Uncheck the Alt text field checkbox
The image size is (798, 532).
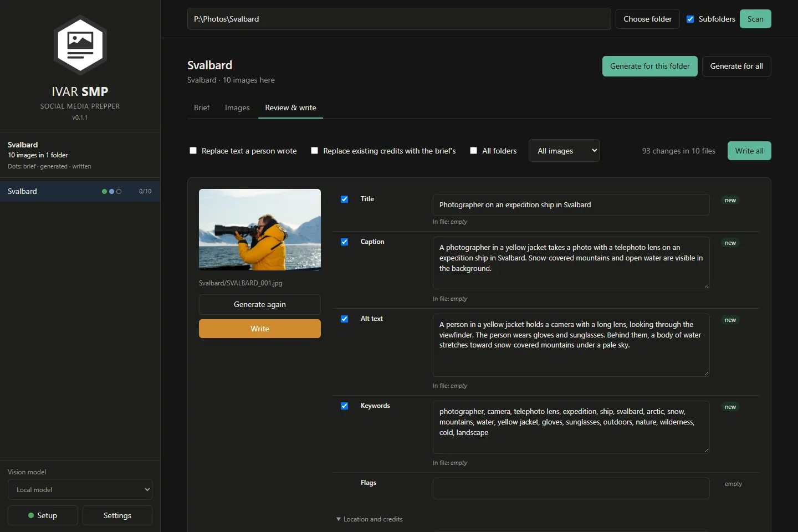tap(344, 319)
